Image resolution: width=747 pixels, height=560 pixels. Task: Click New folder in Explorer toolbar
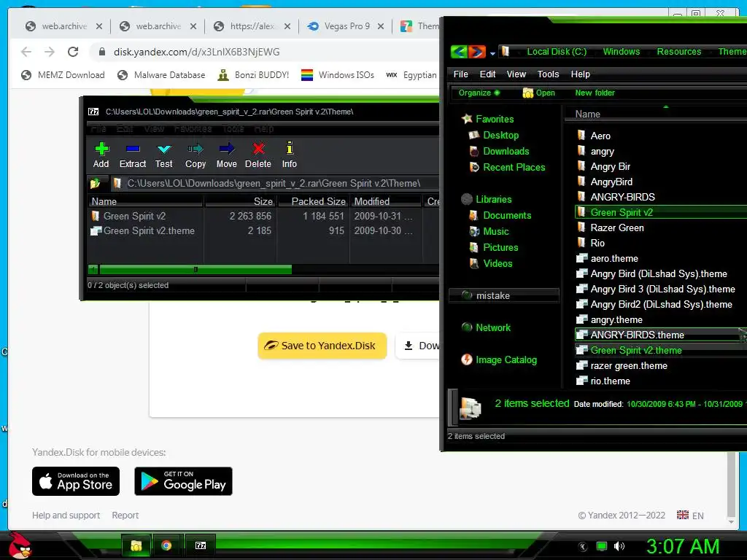coord(595,93)
